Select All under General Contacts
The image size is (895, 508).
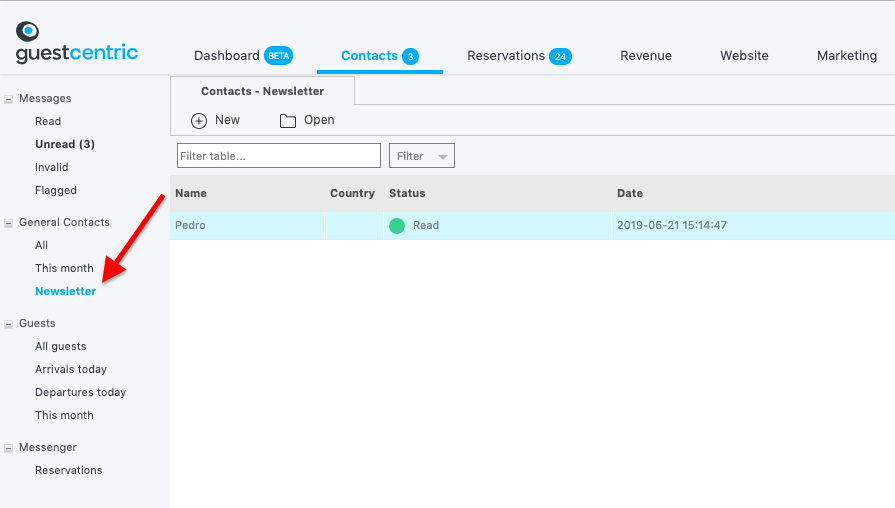click(x=42, y=245)
